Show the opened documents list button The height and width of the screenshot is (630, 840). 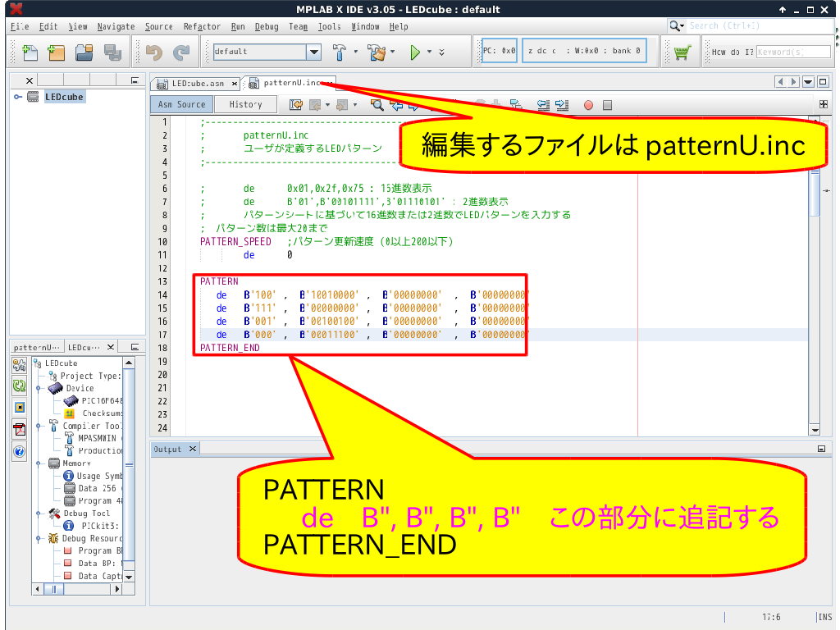click(x=808, y=82)
